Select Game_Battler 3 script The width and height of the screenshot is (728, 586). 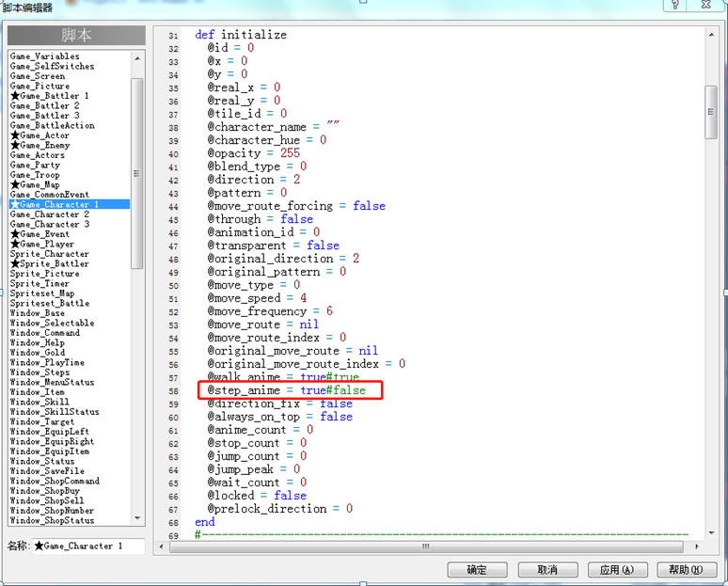(44, 116)
